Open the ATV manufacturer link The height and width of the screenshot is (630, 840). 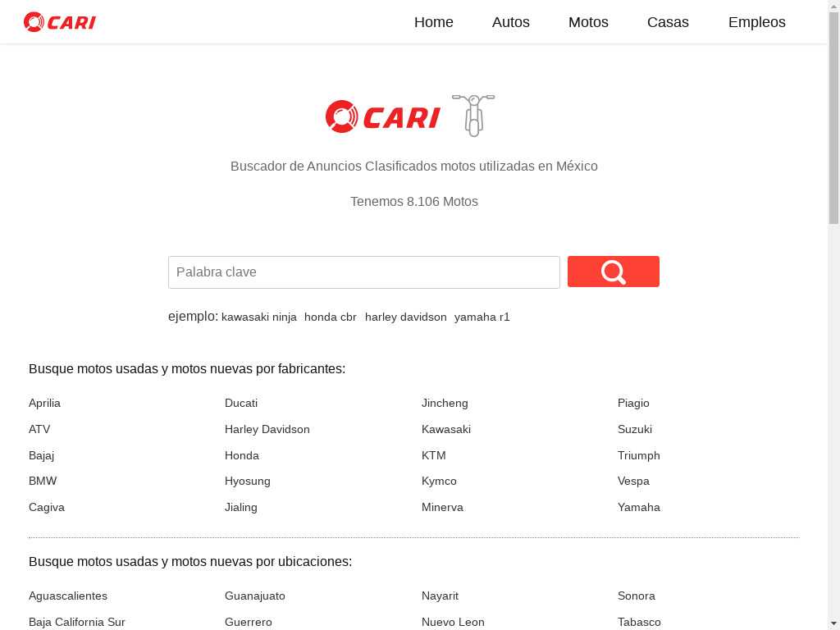point(39,429)
